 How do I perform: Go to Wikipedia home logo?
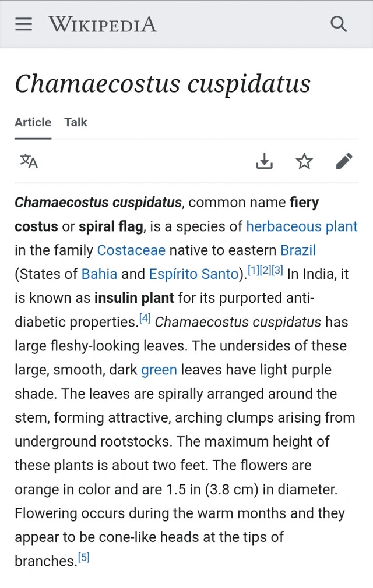(103, 24)
